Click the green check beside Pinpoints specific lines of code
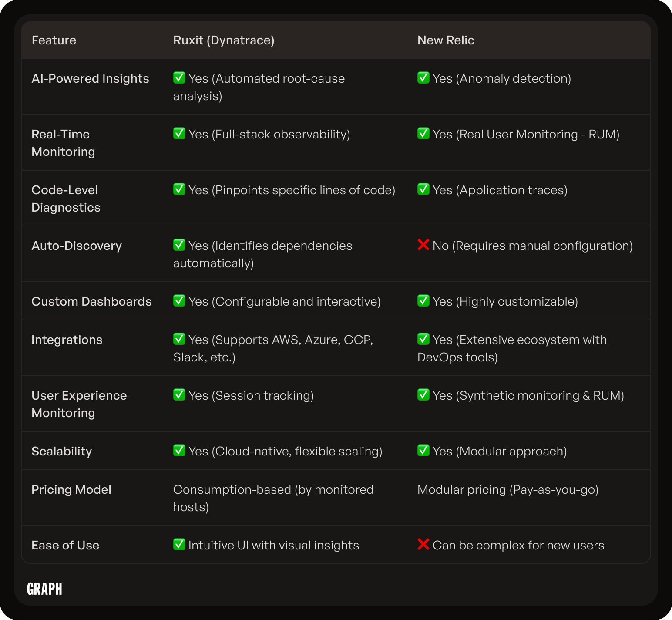672x620 pixels. click(x=179, y=189)
